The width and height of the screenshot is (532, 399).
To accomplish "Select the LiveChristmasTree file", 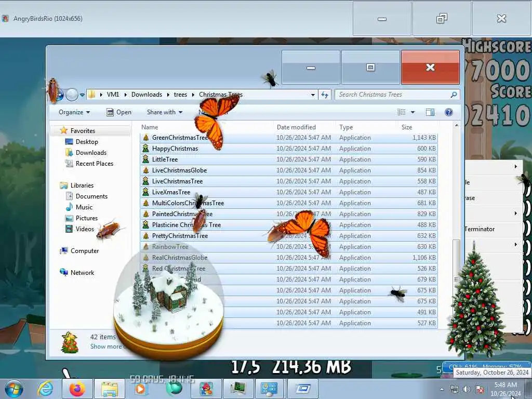I will pos(289,181).
